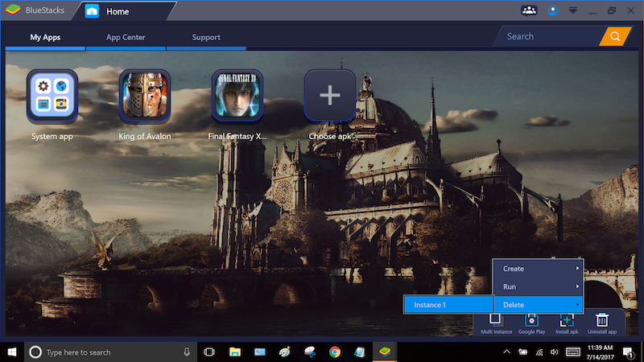Click the Cortana search box

coord(111,352)
